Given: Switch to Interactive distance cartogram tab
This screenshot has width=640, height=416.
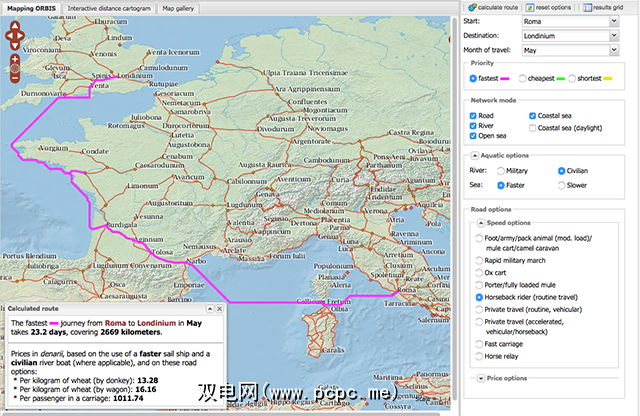Looking at the screenshot, I should tap(125, 7).
